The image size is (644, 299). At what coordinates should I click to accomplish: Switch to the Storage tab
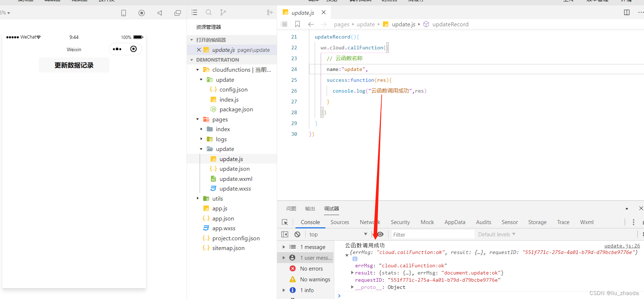point(537,222)
